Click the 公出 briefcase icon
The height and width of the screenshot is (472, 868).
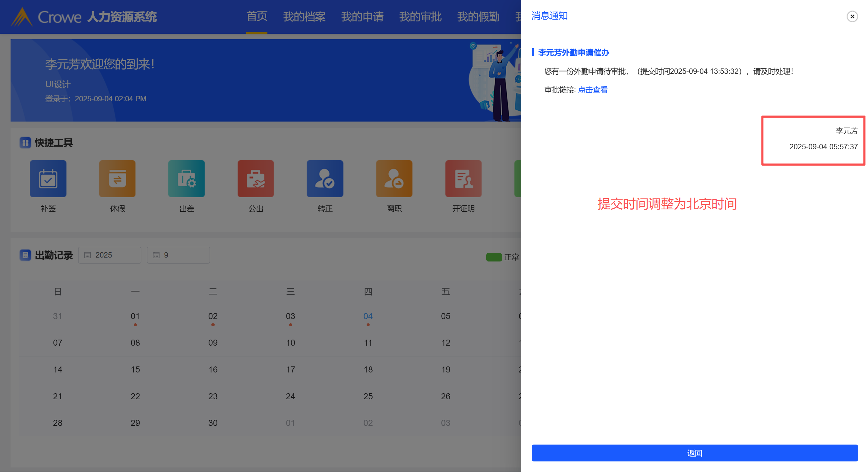[x=255, y=178]
